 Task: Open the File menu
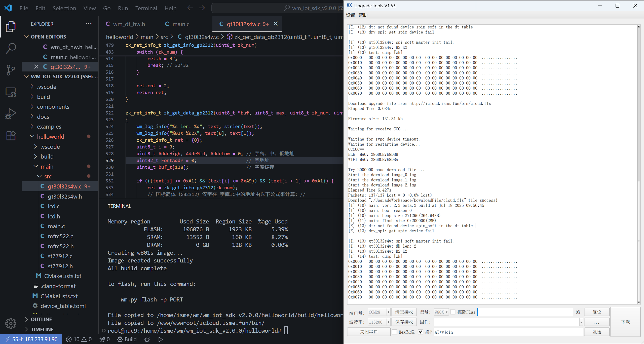[x=24, y=8]
